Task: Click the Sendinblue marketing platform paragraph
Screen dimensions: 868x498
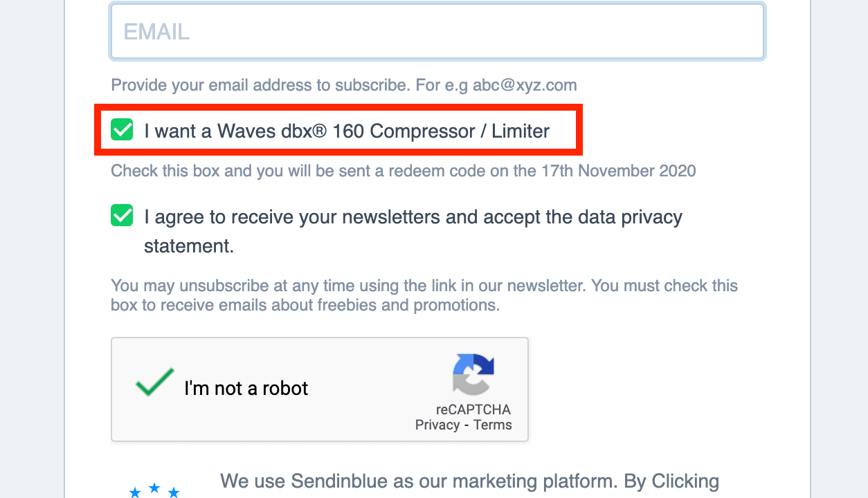Action: coord(469,481)
